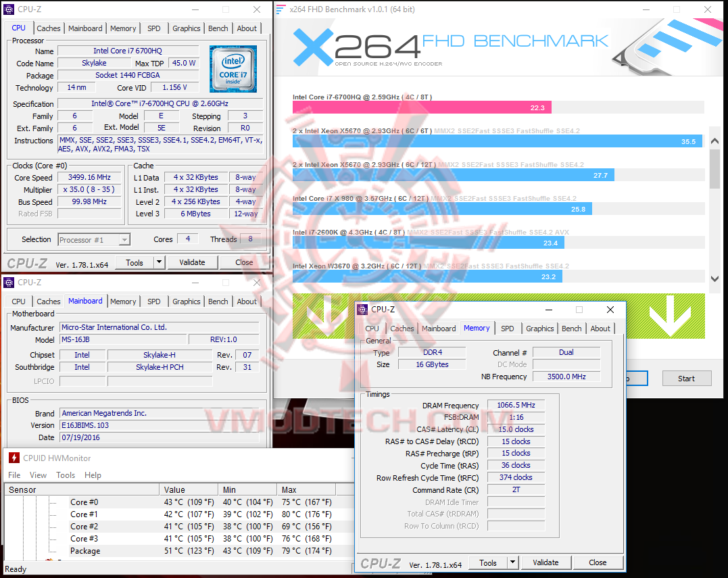Open Help menu in HWMonitor

(x=93, y=475)
